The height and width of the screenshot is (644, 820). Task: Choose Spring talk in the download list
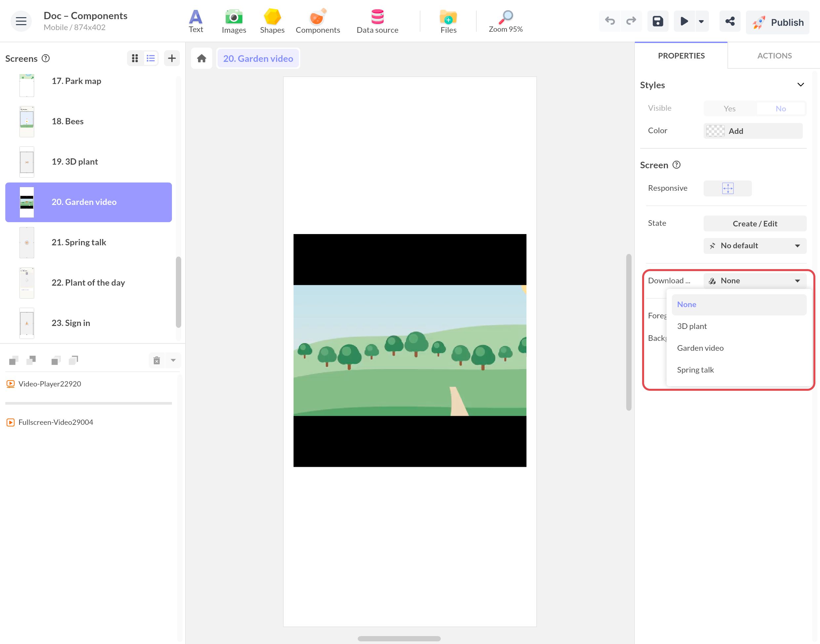[x=739, y=370]
